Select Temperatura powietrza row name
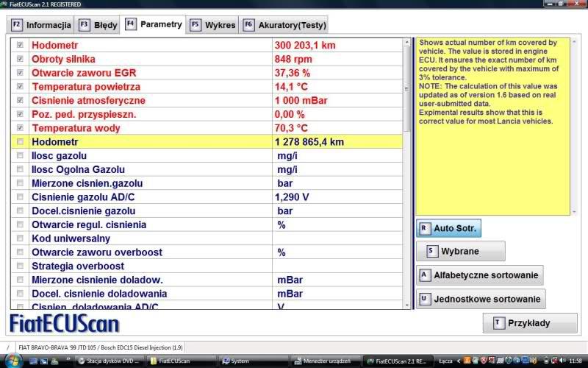The height and width of the screenshot is (368, 588). [86, 87]
